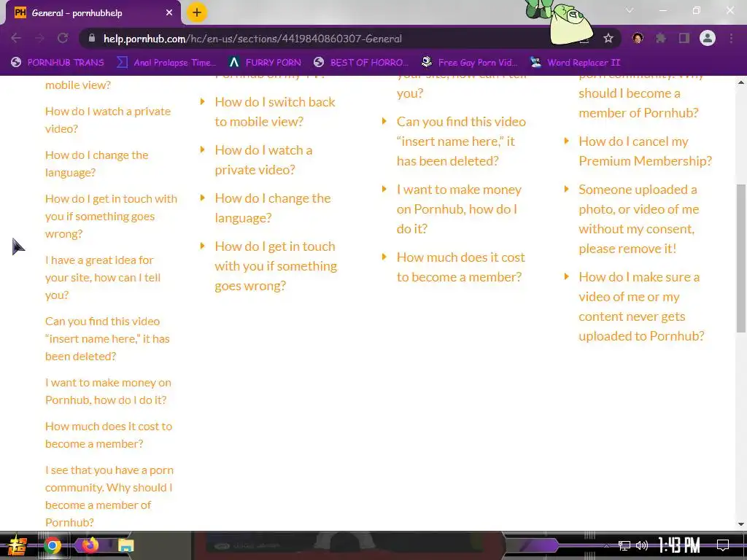Screen dimensions: 747x560
Task: Open sidebar link about the porn community membership
Action: (x=109, y=496)
